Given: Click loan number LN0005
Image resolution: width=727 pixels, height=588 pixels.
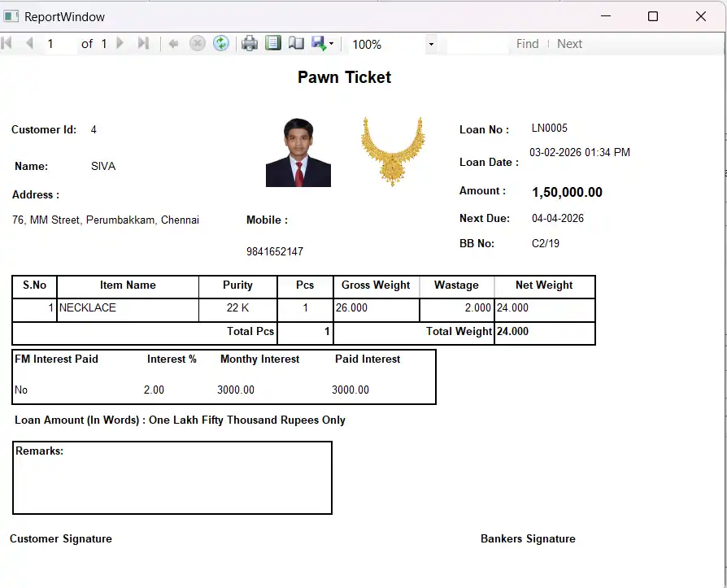Looking at the screenshot, I should pyautogui.click(x=550, y=128).
